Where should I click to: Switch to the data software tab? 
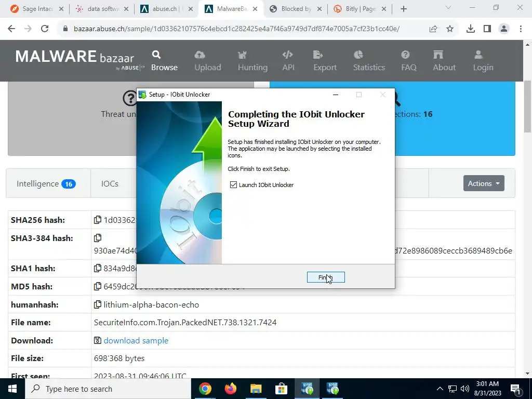pos(102,9)
